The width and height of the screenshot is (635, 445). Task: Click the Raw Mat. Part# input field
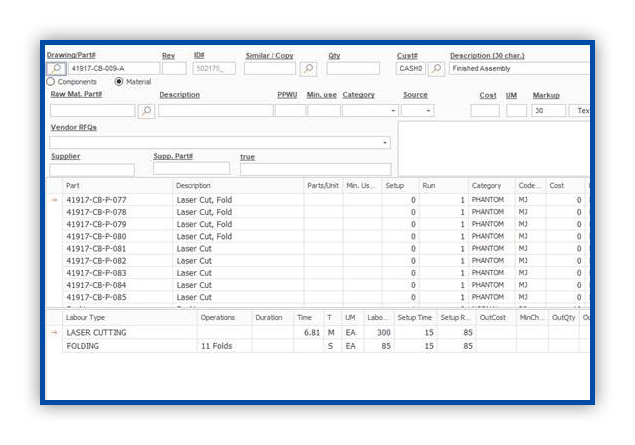click(92, 111)
